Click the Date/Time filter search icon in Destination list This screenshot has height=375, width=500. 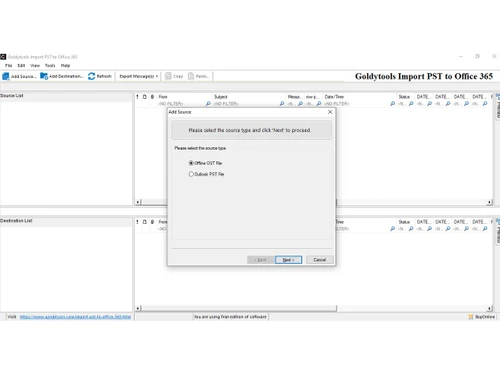[x=393, y=229]
